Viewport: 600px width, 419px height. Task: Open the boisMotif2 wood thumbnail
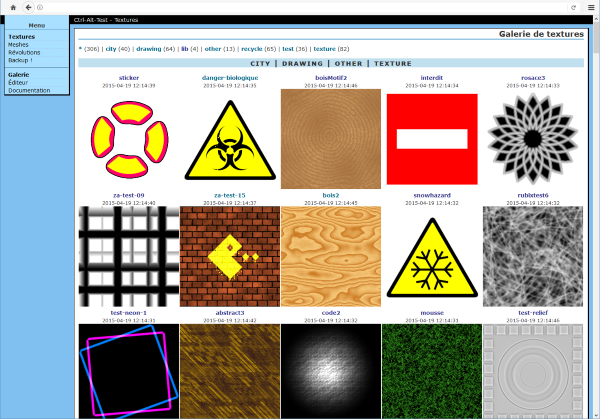point(331,139)
